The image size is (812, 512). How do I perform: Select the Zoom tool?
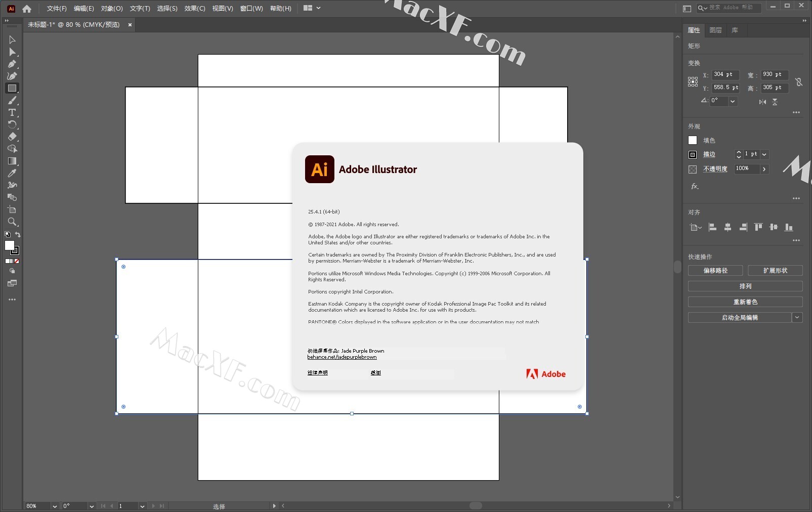[x=12, y=222]
